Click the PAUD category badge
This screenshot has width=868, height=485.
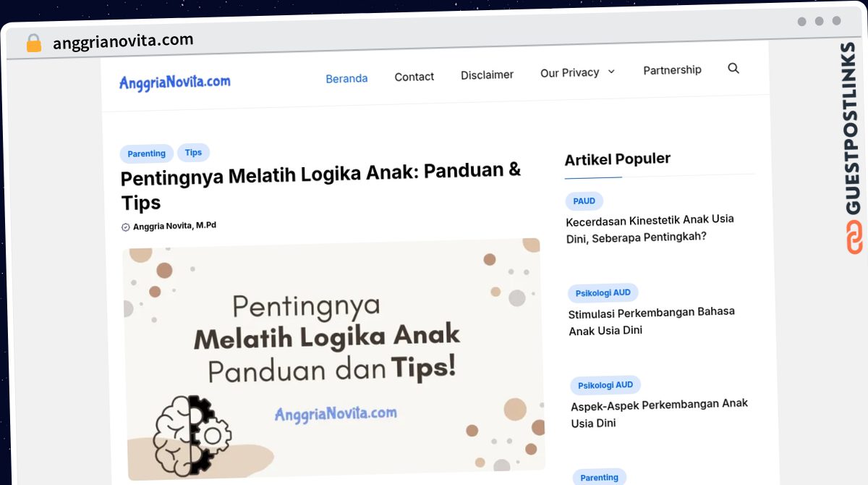584,201
